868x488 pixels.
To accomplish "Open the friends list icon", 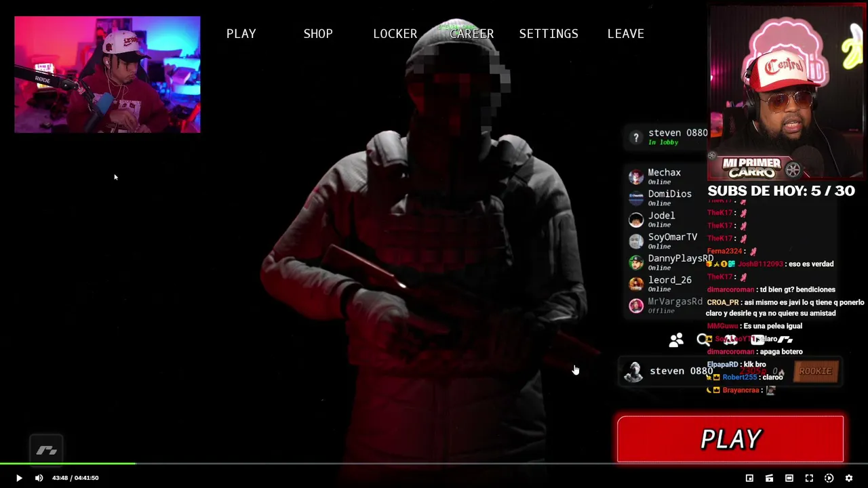I will [x=676, y=340].
